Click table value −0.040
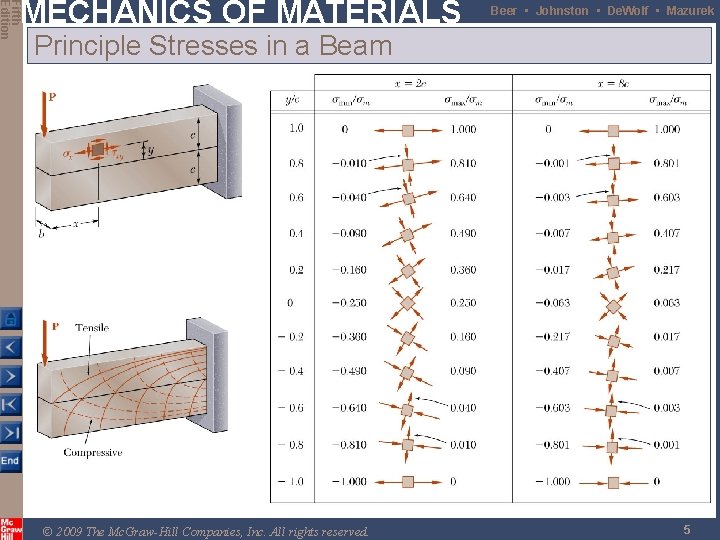Image resolution: width=720 pixels, height=540 pixels. click(349, 197)
